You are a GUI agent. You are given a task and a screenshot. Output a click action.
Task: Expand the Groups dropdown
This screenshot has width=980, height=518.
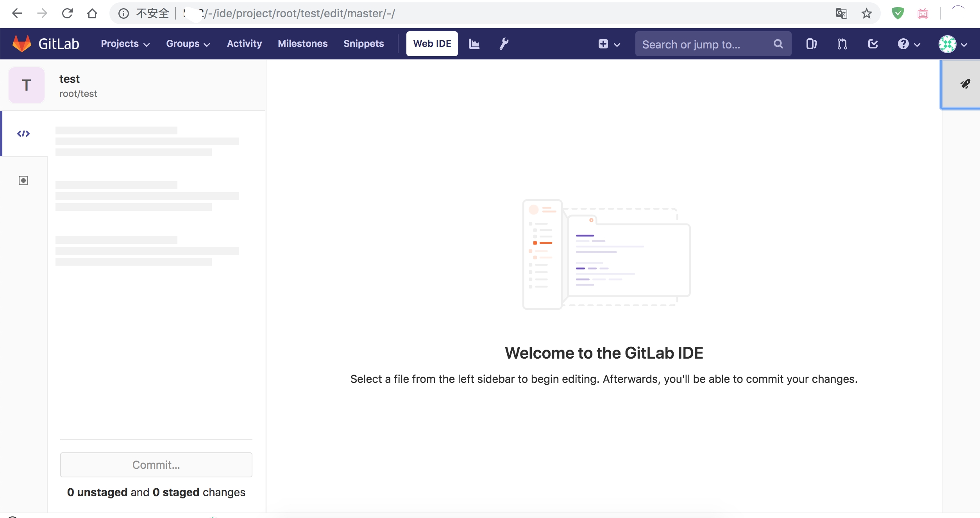pos(188,43)
